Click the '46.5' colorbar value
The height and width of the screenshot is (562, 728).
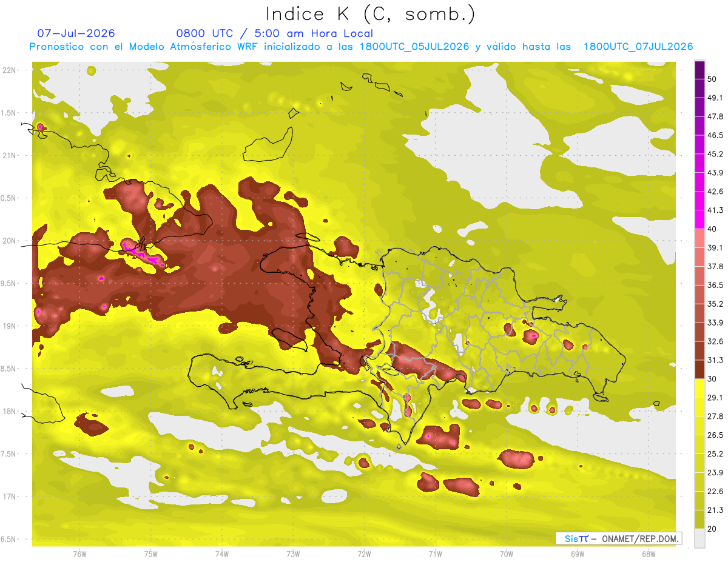click(x=715, y=135)
